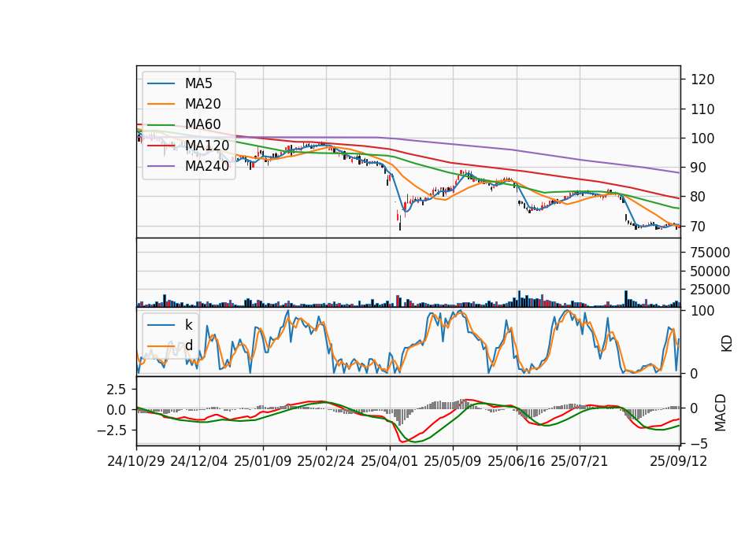
Task: Click the −5 MACD right axis tick
Action: coord(698,443)
